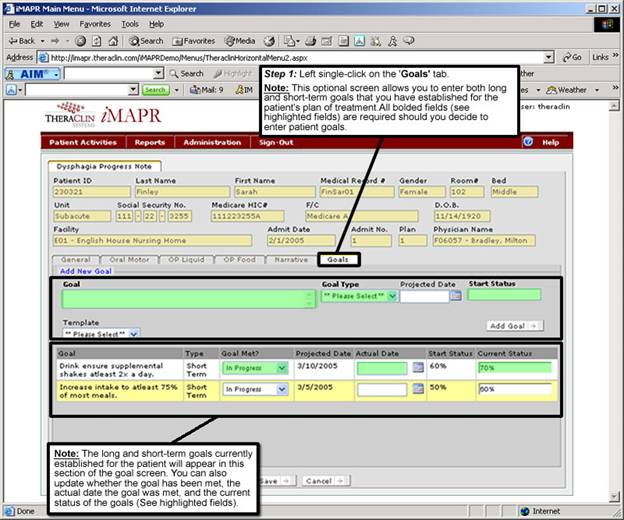Expand the AIM search box dropdown arrow

(x=158, y=74)
